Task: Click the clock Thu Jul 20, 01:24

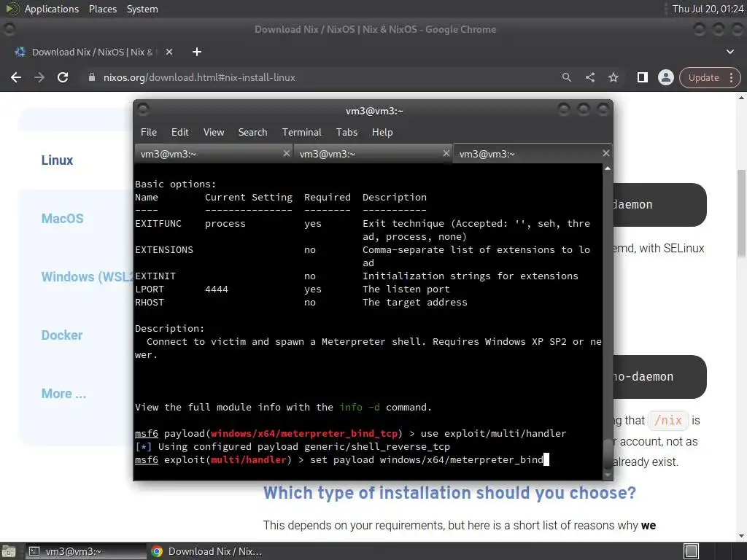Action: [708, 9]
